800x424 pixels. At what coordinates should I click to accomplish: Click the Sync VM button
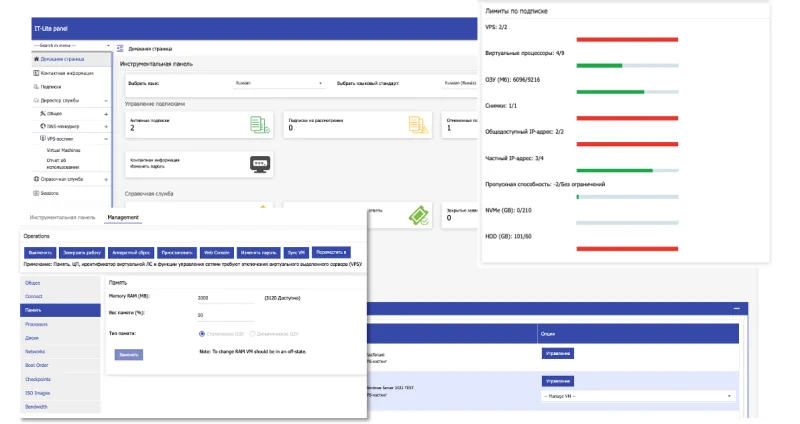click(296, 253)
